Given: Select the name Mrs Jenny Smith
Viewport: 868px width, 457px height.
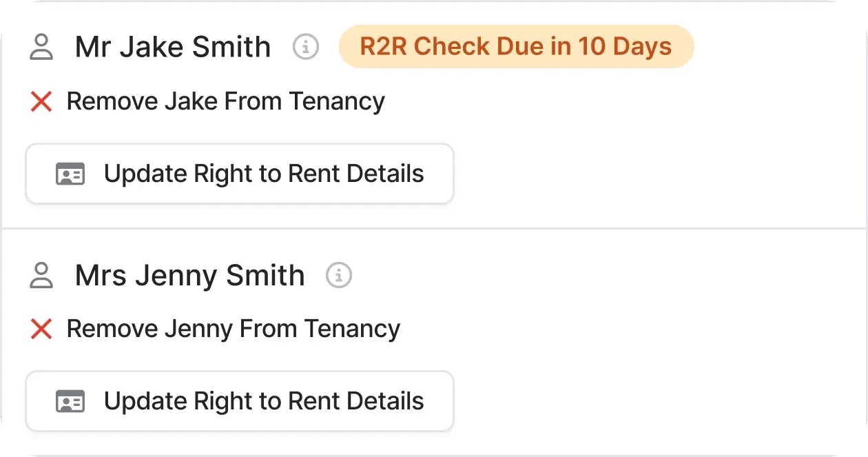Looking at the screenshot, I should (189, 275).
